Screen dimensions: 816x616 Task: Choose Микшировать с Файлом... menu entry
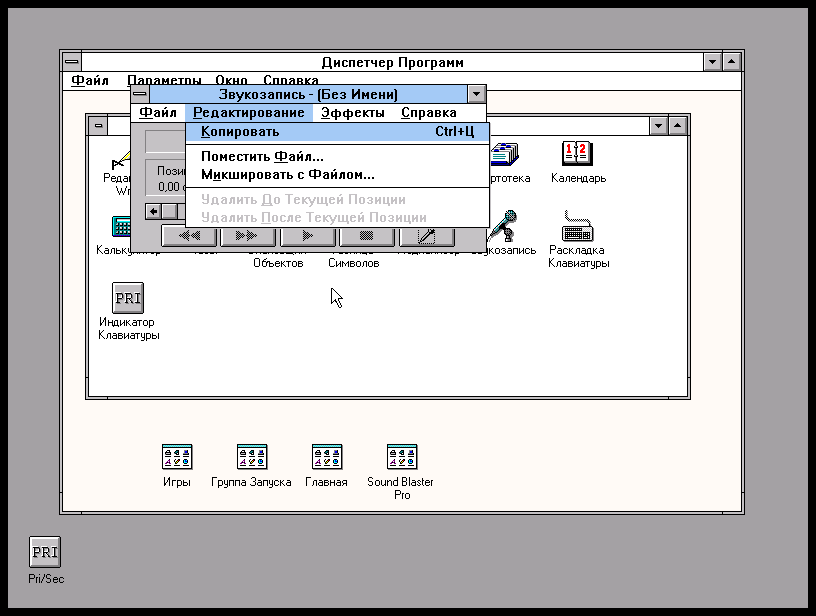(288, 175)
